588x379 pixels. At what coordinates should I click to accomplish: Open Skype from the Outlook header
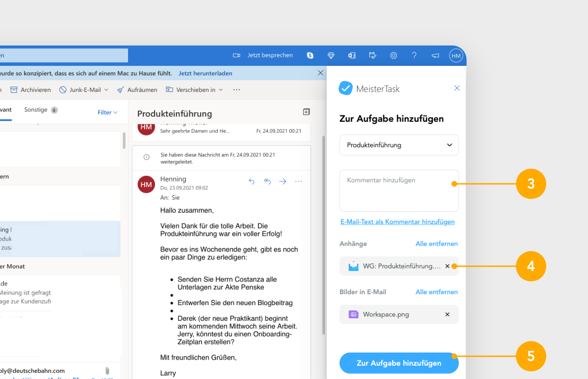310,55
